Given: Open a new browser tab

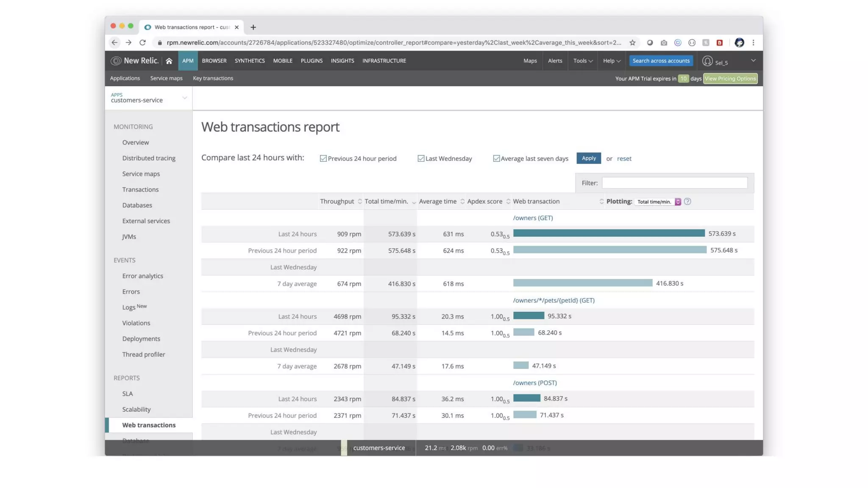Looking at the screenshot, I should (253, 27).
